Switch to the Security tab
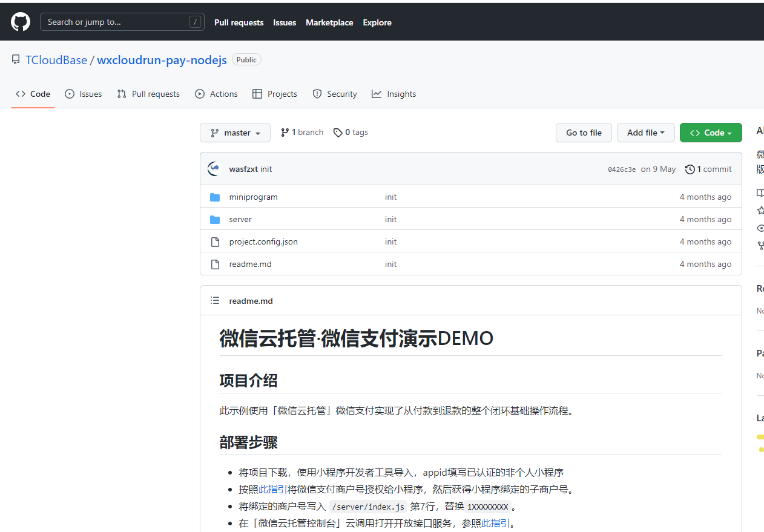The image size is (764, 532). pos(335,94)
